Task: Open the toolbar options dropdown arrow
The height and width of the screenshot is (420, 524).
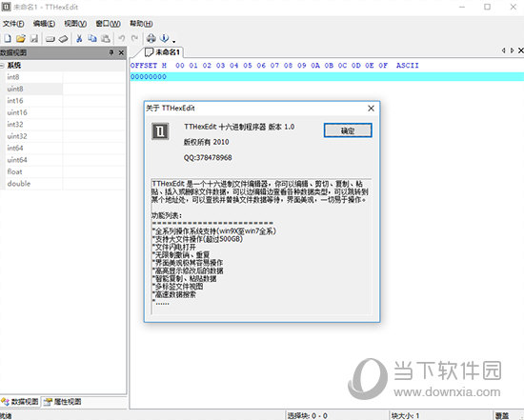Action: click(174, 42)
